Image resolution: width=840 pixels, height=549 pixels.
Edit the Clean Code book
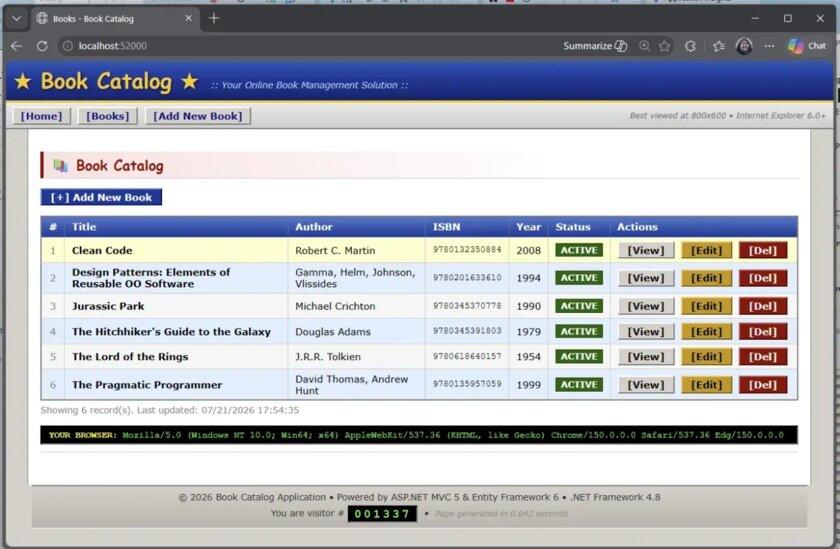(x=706, y=250)
